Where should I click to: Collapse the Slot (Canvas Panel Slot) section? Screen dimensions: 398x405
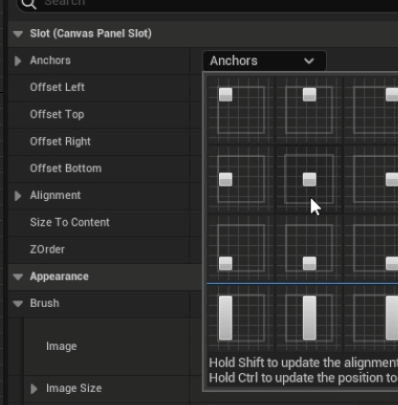[x=18, y=34]
